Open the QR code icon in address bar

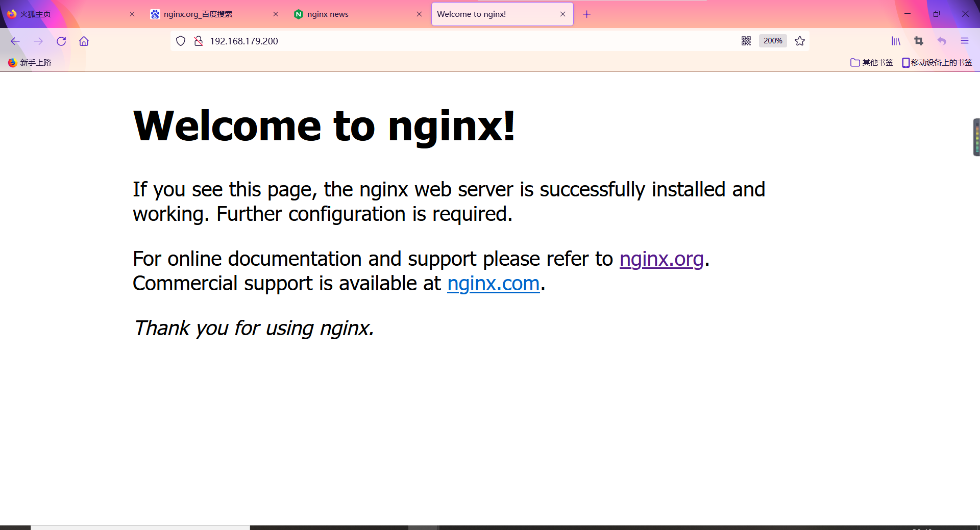(x=746, y=41)
